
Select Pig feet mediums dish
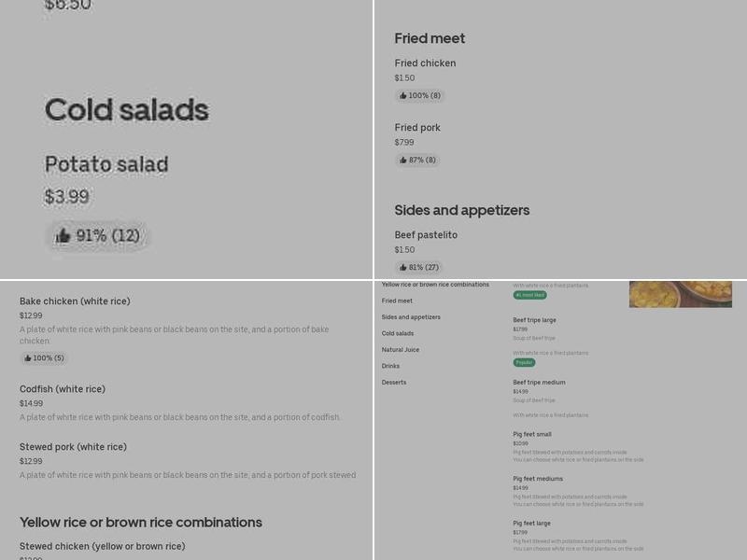pos(538,479)
